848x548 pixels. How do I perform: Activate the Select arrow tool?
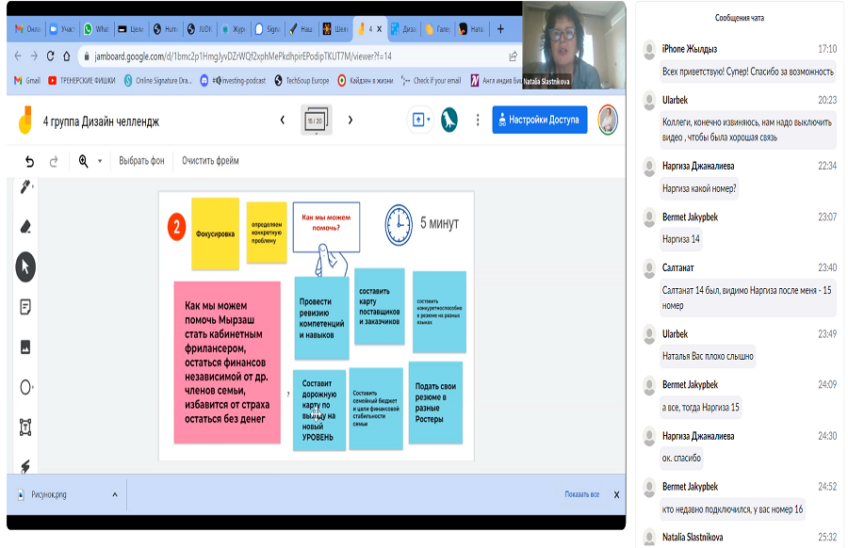[26, 267]
